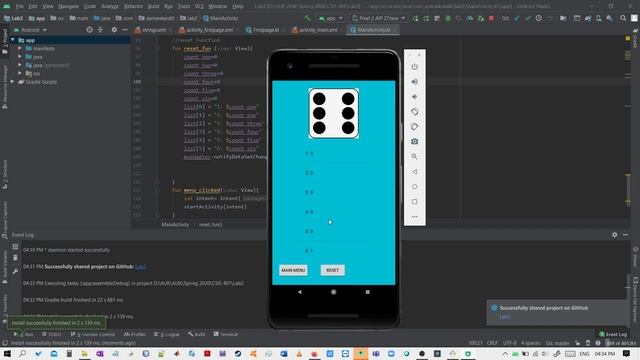Screen dimensions: 640x360
Task: Open Event Log panel settings gear
Action: point(614,235)
